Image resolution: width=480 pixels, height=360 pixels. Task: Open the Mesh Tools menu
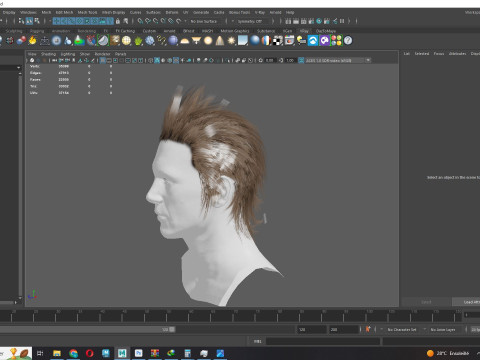(87, 12)
